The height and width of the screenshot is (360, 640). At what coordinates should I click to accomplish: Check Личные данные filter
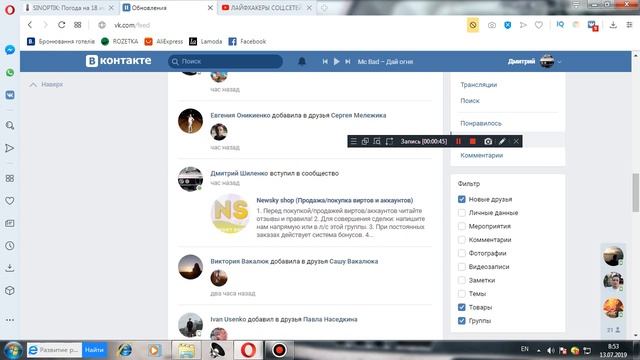click(462, 213)
